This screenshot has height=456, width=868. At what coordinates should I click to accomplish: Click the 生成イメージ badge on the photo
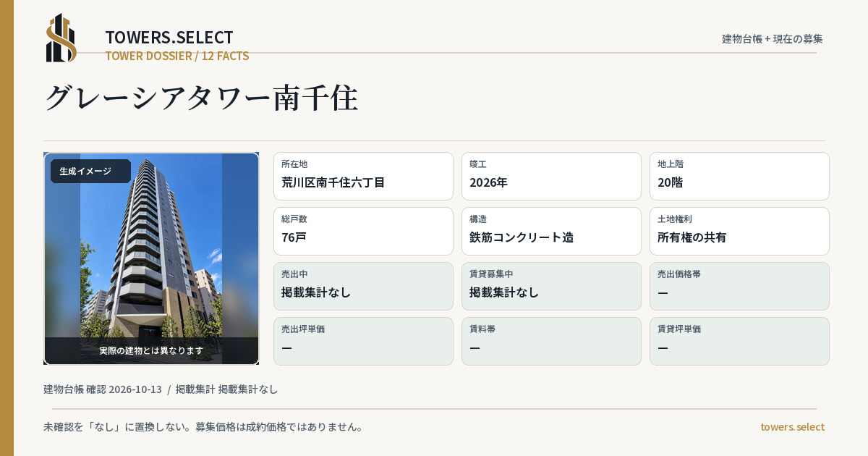point(90,172)
